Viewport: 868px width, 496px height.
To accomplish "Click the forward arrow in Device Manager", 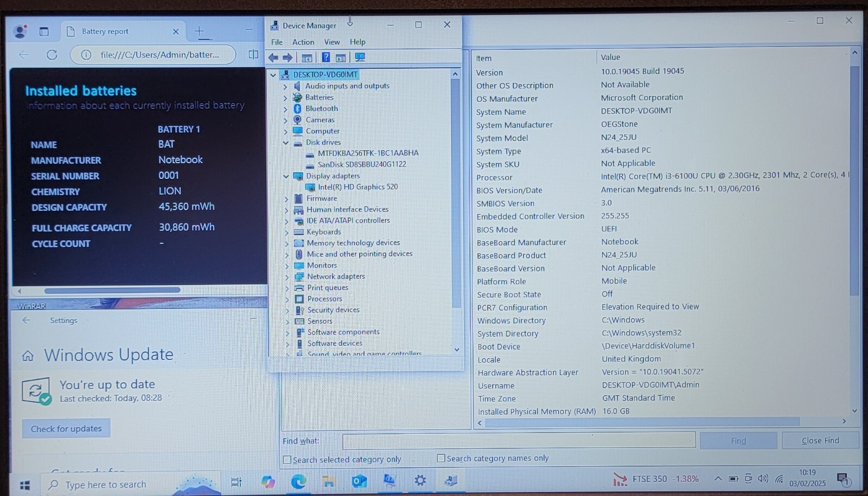I will pyautogui.click(x=288, y=57).
